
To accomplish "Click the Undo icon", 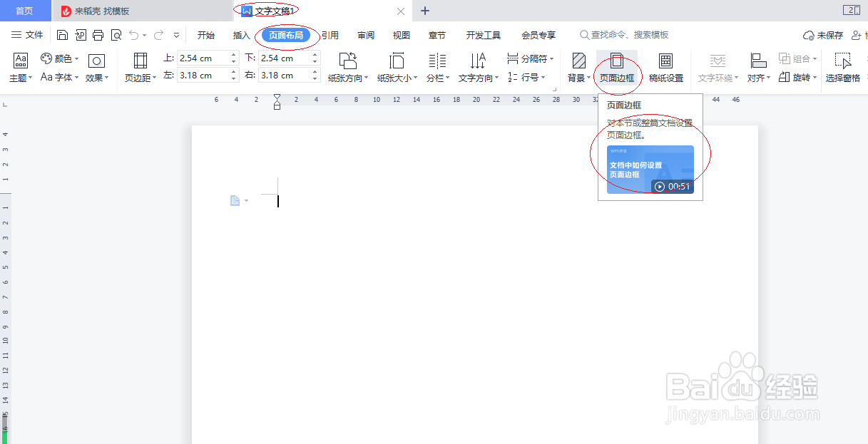I will click(x=134, y=34).
